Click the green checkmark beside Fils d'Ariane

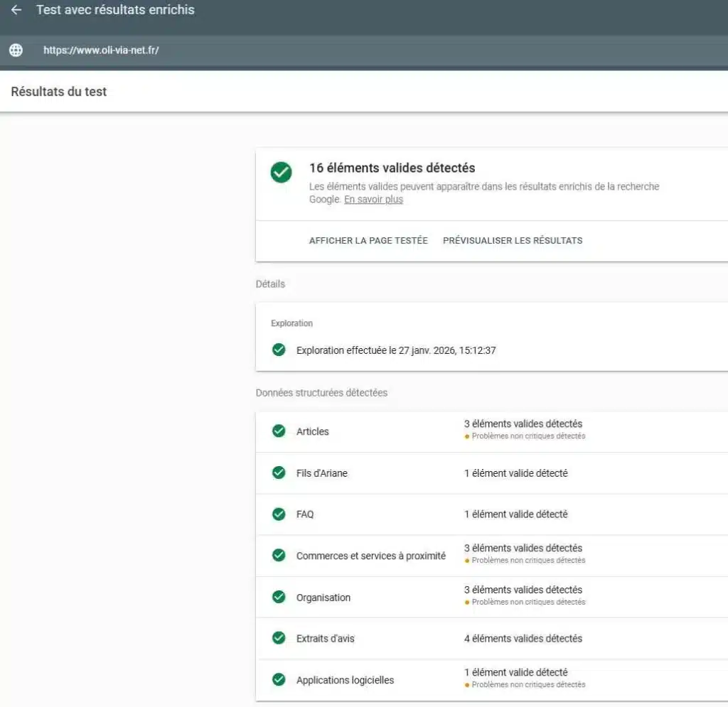click(x=278, y=473)
